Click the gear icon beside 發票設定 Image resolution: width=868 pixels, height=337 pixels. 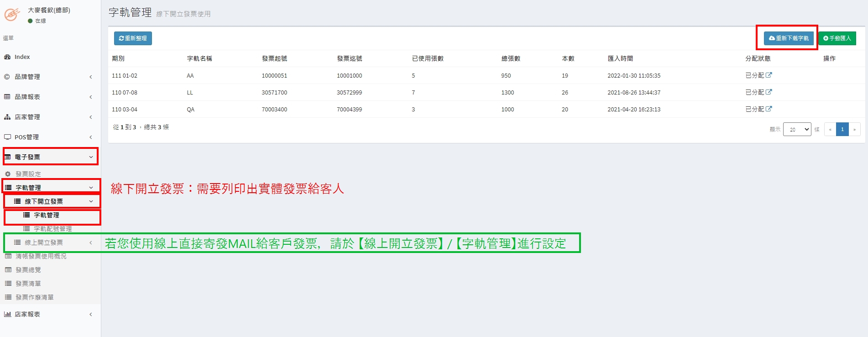click(8, 174)
